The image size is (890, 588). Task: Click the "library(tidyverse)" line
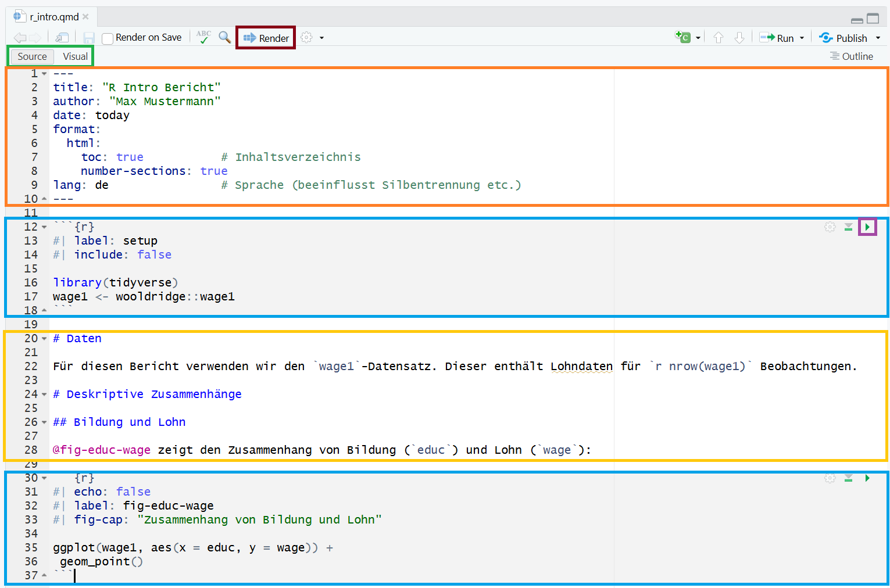point(116,282)
